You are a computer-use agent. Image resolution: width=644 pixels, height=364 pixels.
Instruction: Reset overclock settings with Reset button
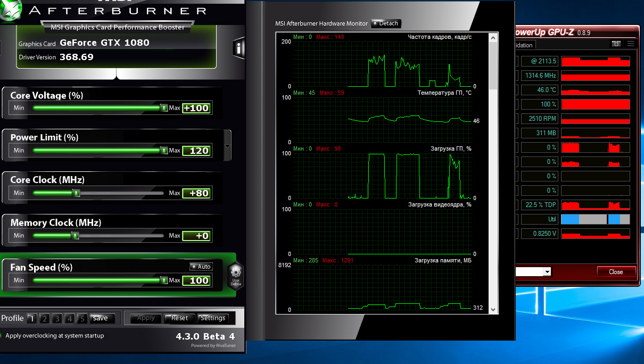[179, 318]
